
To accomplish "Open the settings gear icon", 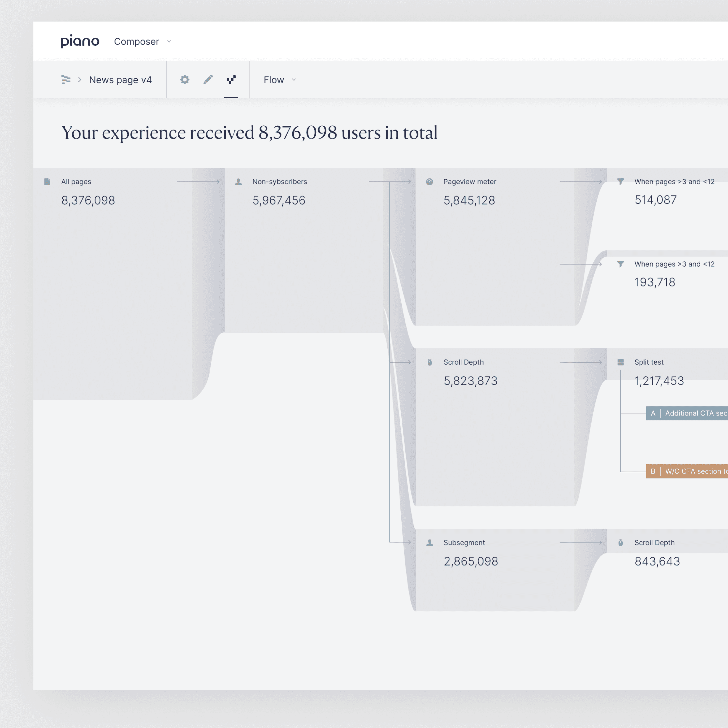I will [185, 80].
